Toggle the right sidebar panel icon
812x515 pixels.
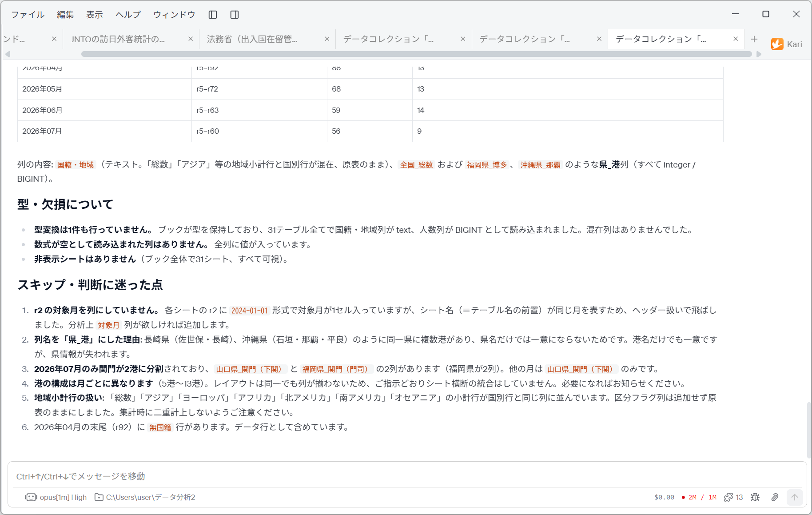point(235,15)
